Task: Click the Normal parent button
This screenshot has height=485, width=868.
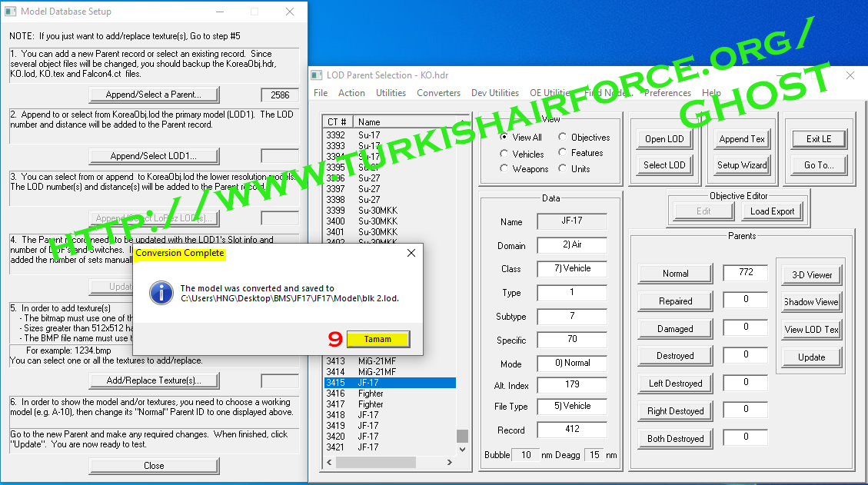Action: (x=675, y=274)
